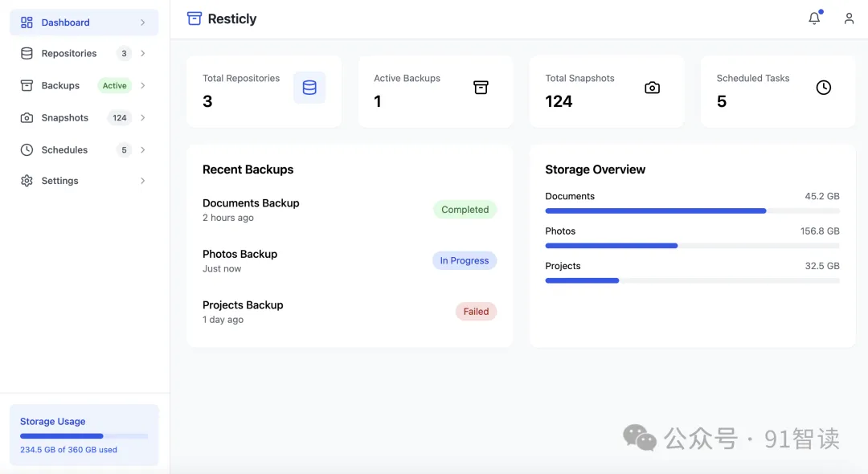Viewport: 868px width, 474px height.
Task: Open the user profile icon
Action: 849,18
